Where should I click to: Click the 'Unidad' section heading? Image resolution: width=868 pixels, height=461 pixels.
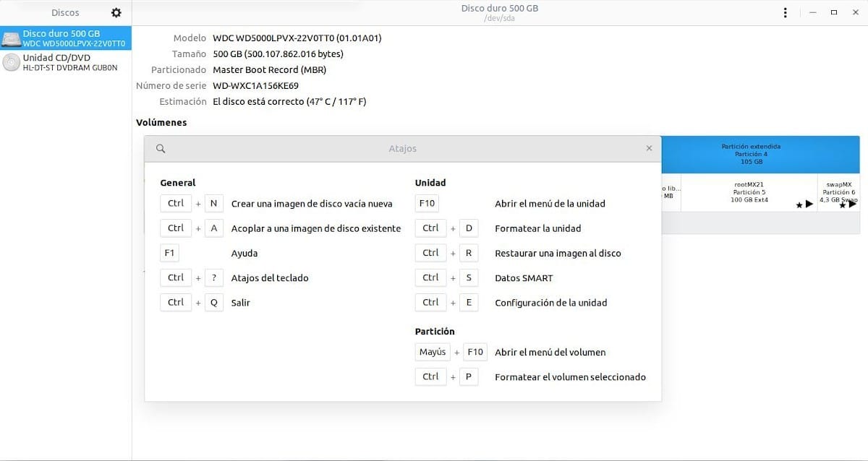430,183
